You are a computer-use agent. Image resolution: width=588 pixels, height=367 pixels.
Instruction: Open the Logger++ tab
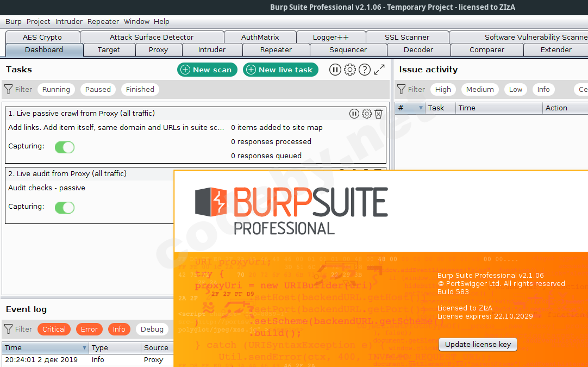331,37
